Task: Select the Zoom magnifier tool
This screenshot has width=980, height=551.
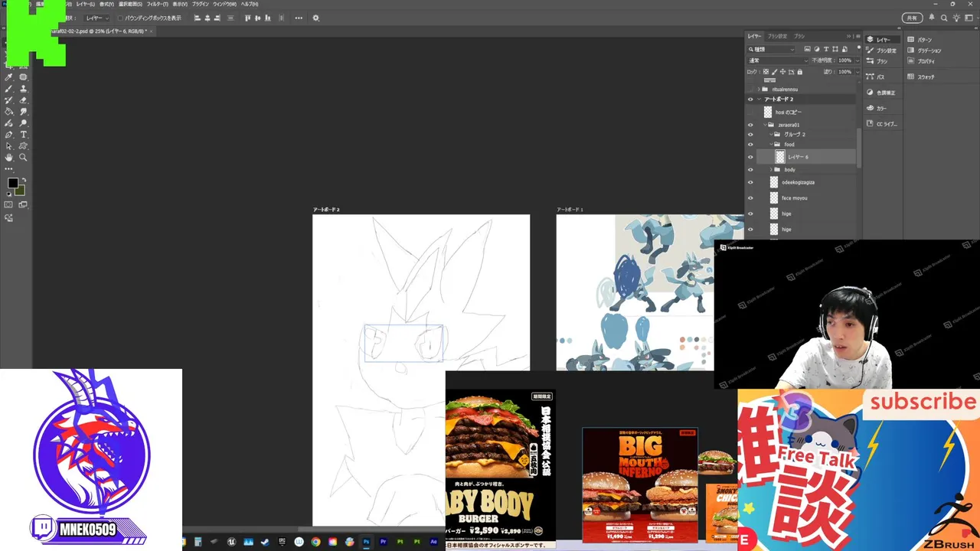Action: [23, 158]
